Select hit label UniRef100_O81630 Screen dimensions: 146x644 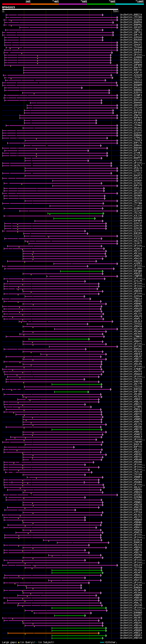pos(131,198)
